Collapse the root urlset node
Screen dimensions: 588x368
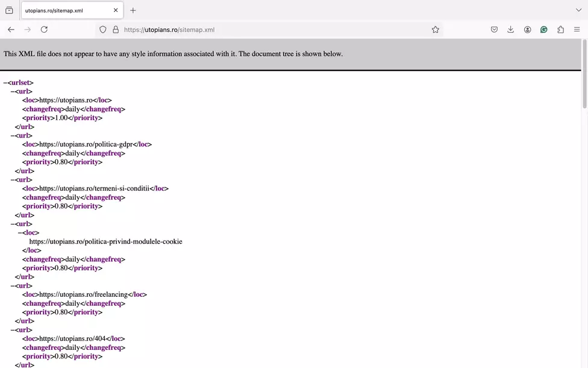pos(5,83)
